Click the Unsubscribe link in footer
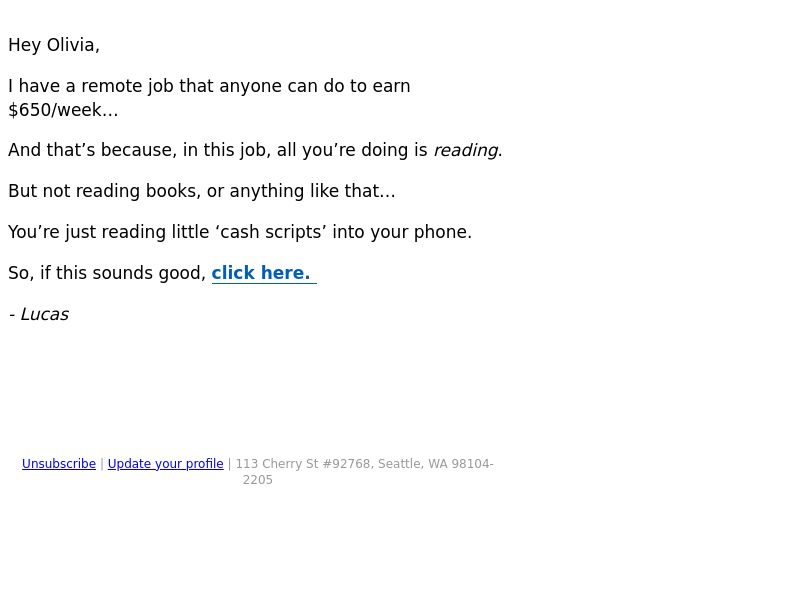The image size is (800, 600). point(59,464)
